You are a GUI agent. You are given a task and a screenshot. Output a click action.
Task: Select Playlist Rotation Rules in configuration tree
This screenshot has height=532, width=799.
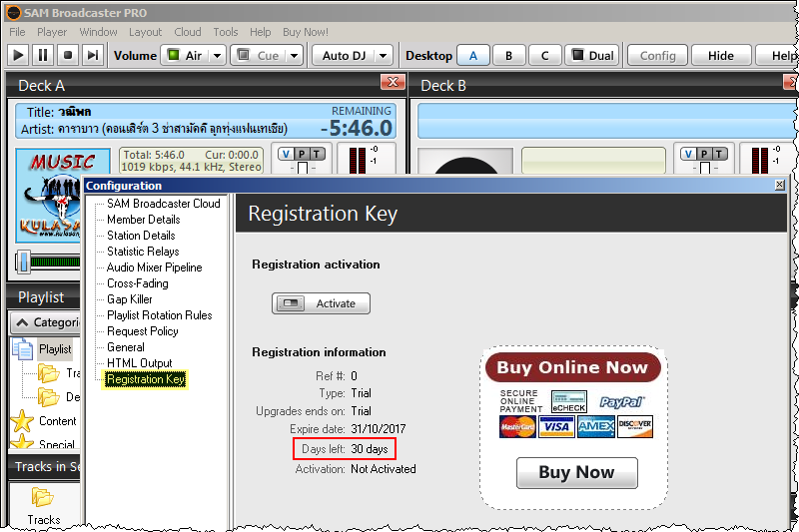(x=160, y=315)
